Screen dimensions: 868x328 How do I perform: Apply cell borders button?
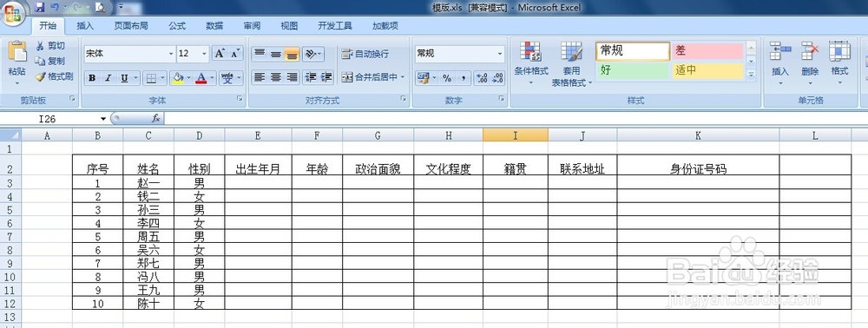[x=150, y=78]
